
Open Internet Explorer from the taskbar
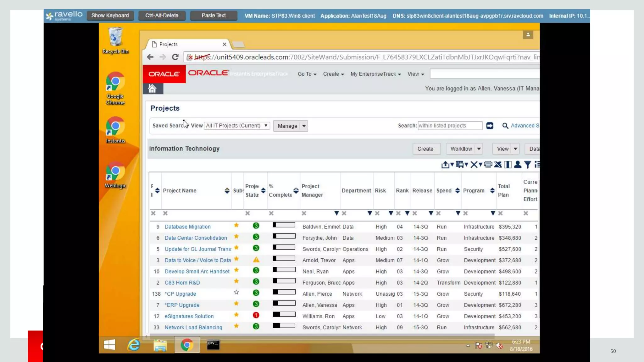pyautogui.click(x=134, y=345)
